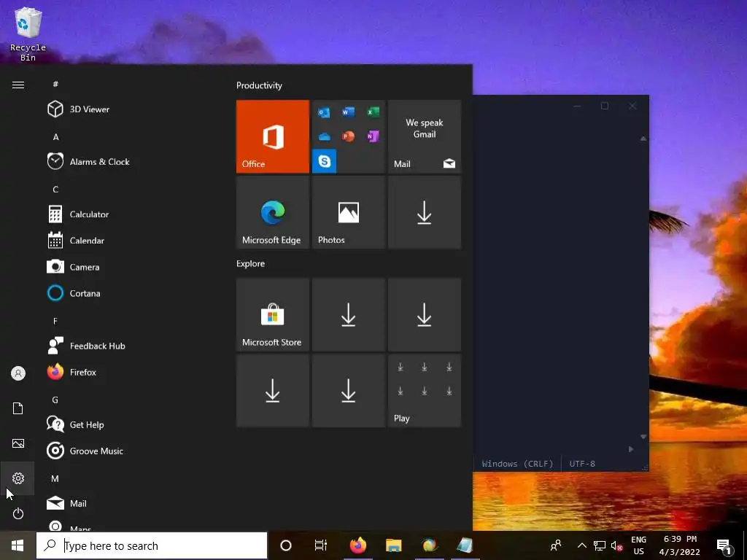Screen dimensions: 747x560
Task: Click the letter M group header
Action: pos(55,478)
